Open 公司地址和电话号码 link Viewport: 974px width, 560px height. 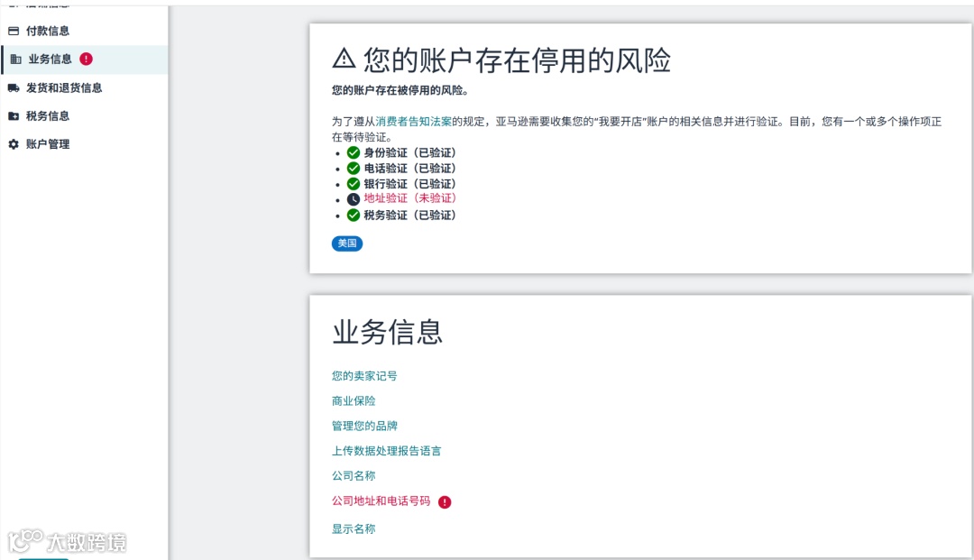381,501
